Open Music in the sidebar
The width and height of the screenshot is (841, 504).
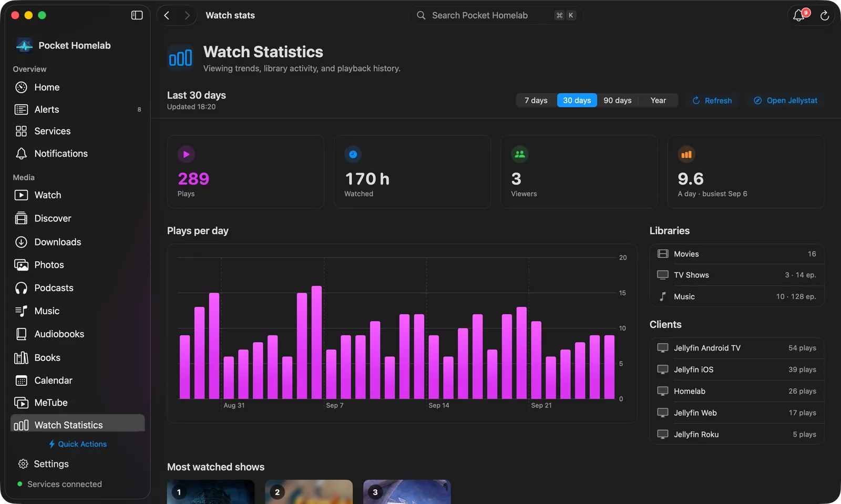point(78,311)
